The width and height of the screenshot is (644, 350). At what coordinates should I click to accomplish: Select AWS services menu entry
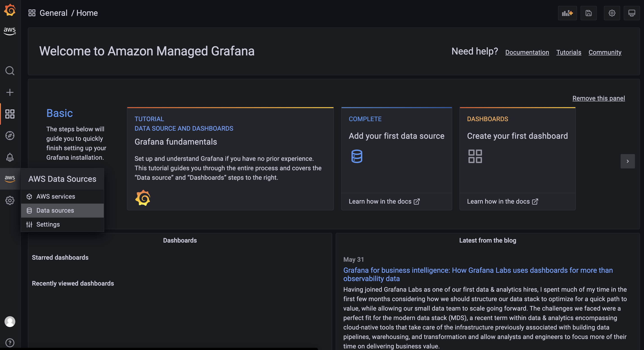point(56,196)
